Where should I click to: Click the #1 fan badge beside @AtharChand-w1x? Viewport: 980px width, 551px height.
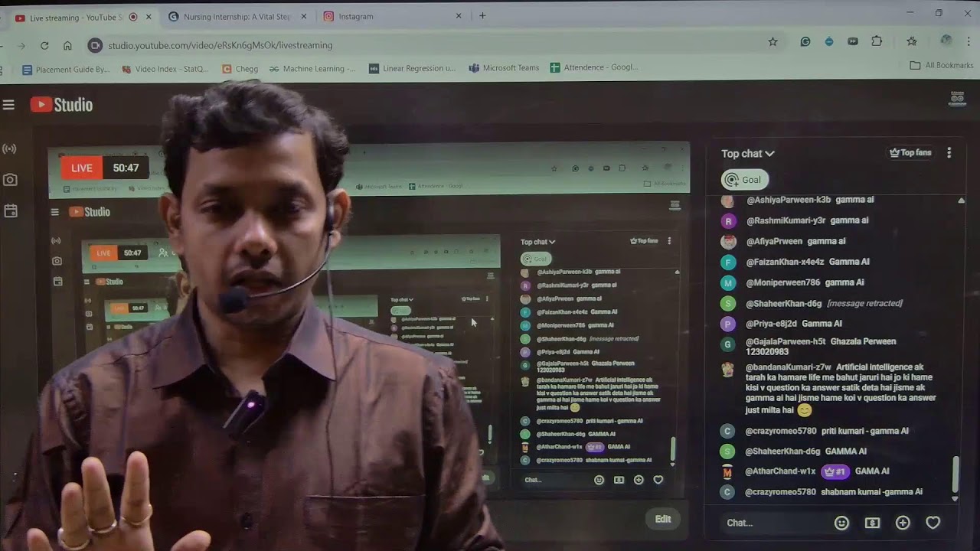(834, 471)
